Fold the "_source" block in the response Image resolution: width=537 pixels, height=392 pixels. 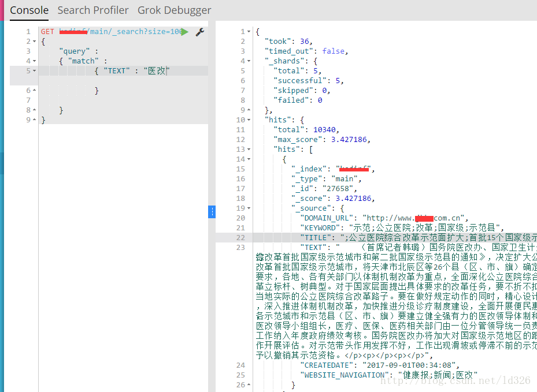coord(249,208)
